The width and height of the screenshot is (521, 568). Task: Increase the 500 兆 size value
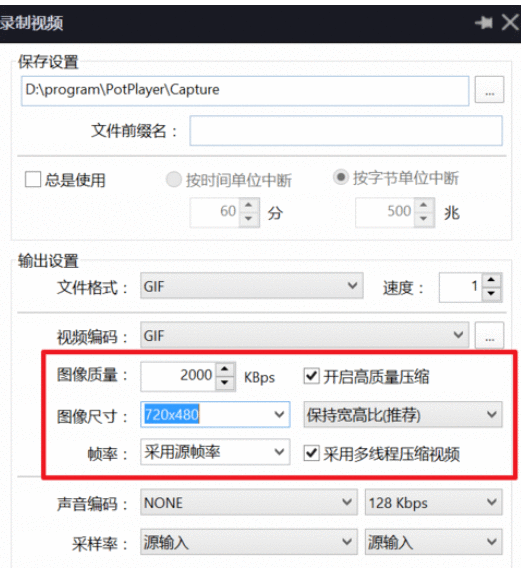pyautogui.click(x=424, y=205)
